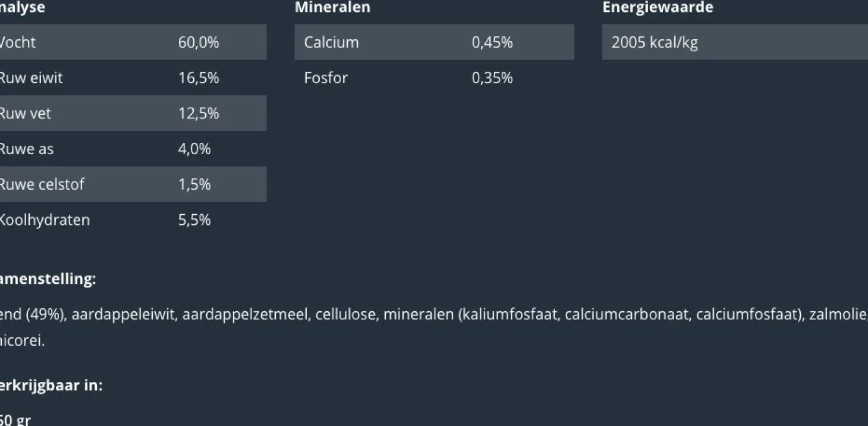Select the Ruw eiwit row label
The image size is (868, 426).
pyautogui.click(x=30, y=78)
